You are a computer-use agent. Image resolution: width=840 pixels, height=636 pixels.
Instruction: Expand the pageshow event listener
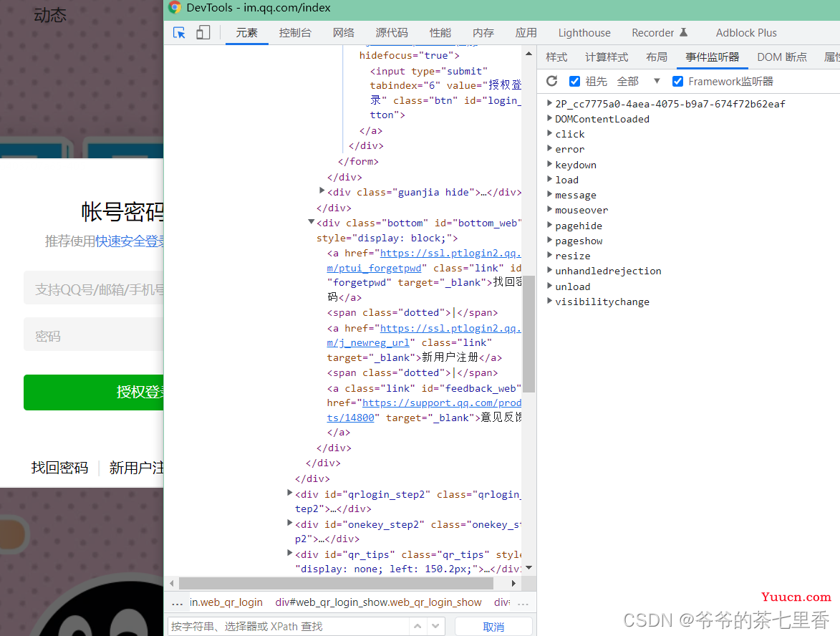[x=550, y=240]
